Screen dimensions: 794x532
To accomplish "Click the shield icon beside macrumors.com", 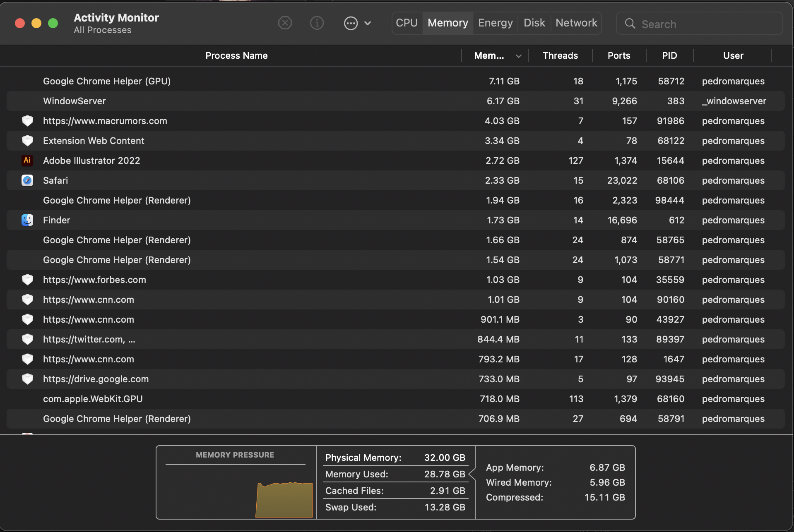I will click(27, 121).
